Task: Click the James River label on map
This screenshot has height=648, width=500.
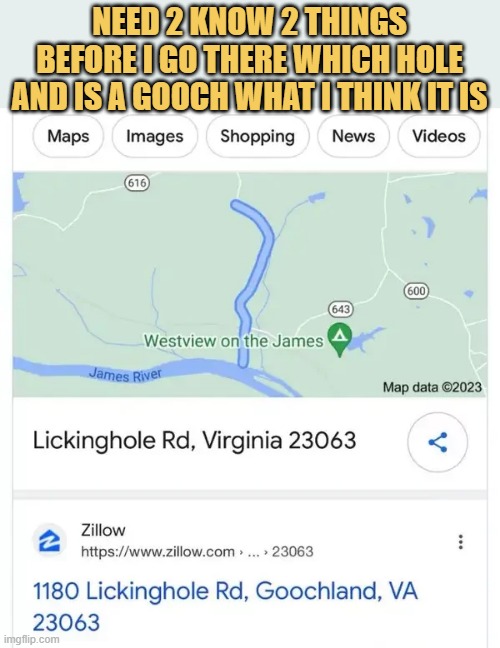Action: click(125, 375)
